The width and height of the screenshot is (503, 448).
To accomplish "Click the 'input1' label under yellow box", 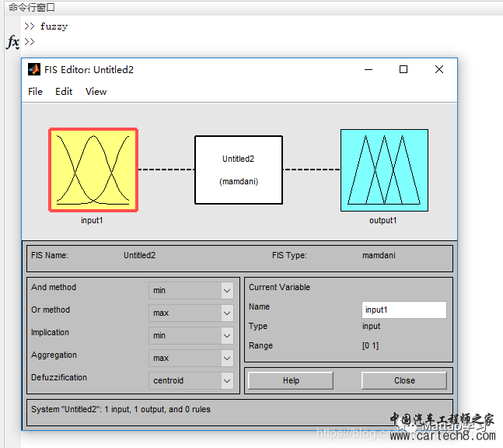I will point(92,220).
